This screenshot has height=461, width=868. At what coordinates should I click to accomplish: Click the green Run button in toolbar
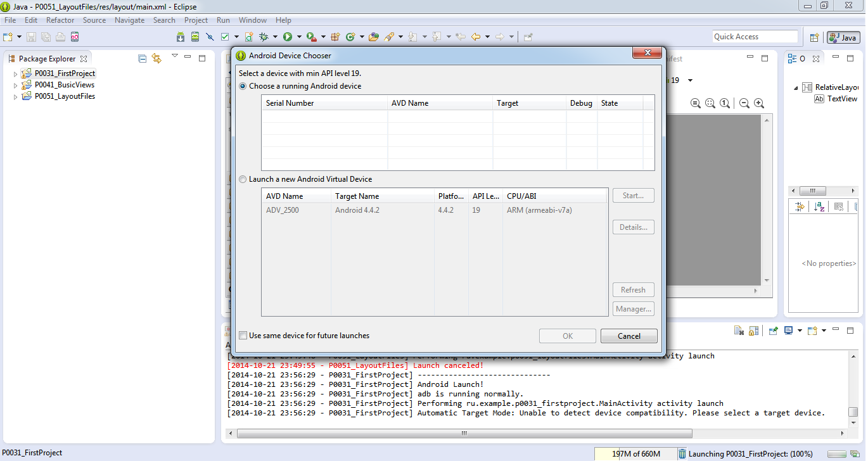click(288, 37)
